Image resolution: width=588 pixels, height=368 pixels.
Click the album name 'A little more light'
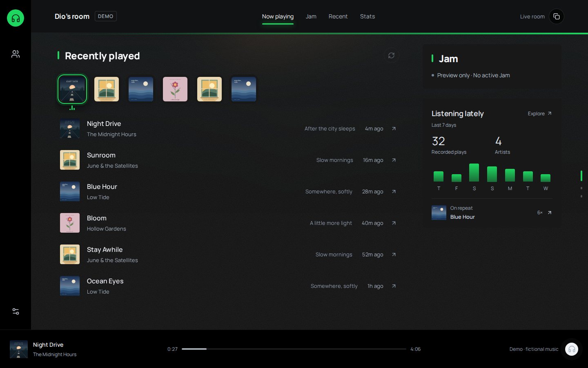click(331, 223)
